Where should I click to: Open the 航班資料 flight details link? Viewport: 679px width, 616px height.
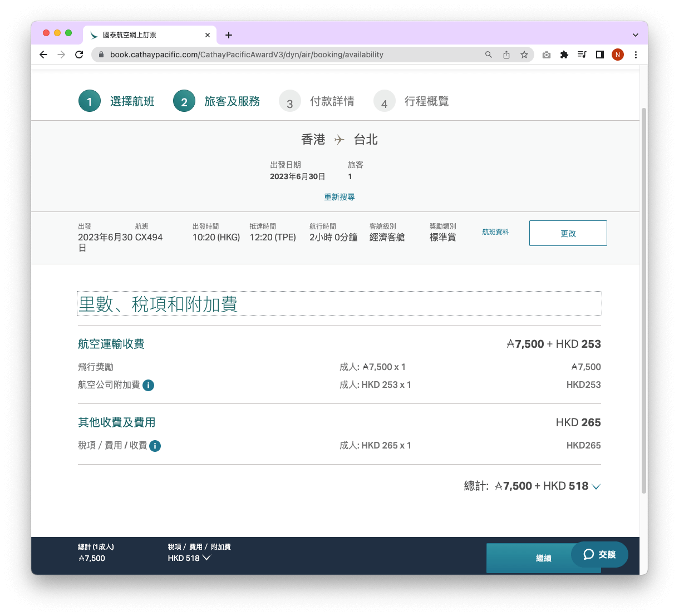pos(495,232)
